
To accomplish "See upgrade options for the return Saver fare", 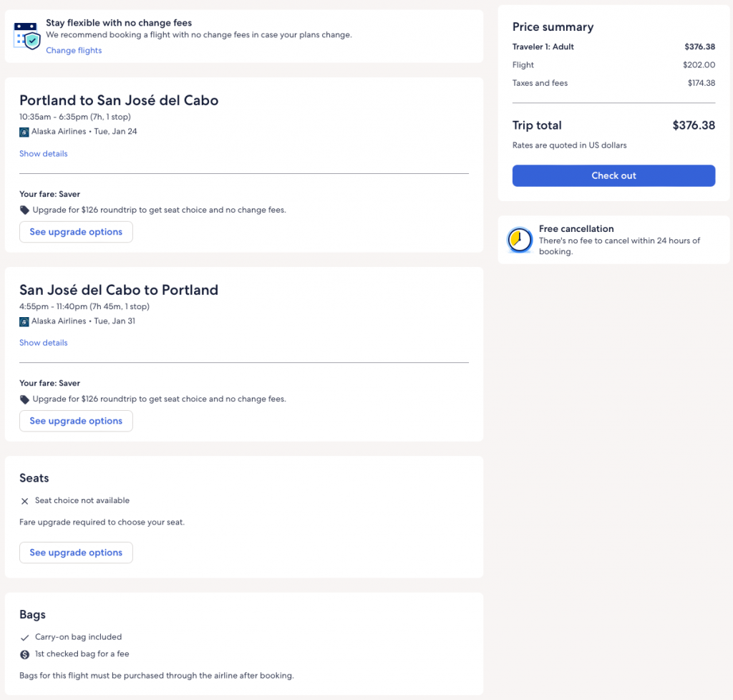I will click(76, 421).
